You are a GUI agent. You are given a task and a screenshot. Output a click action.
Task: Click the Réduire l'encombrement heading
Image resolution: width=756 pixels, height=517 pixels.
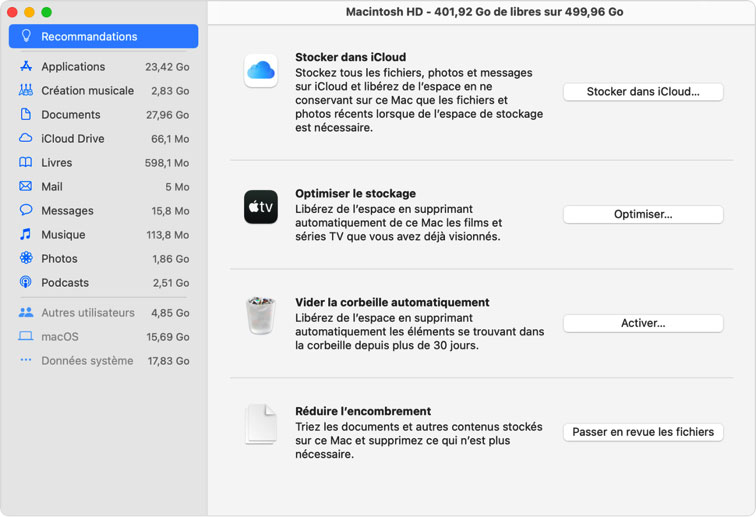point(363,411)
